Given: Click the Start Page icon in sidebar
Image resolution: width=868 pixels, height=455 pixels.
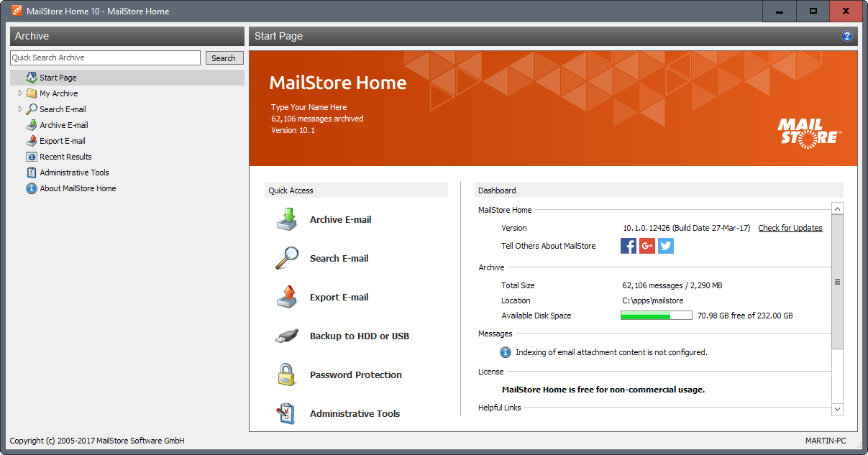Looking at the screenshot, I should click(32, 78).
